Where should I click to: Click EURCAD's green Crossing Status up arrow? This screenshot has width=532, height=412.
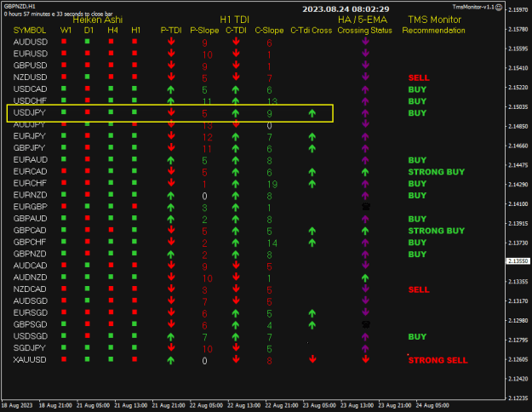pyautogui.click(x=365, y=172)
